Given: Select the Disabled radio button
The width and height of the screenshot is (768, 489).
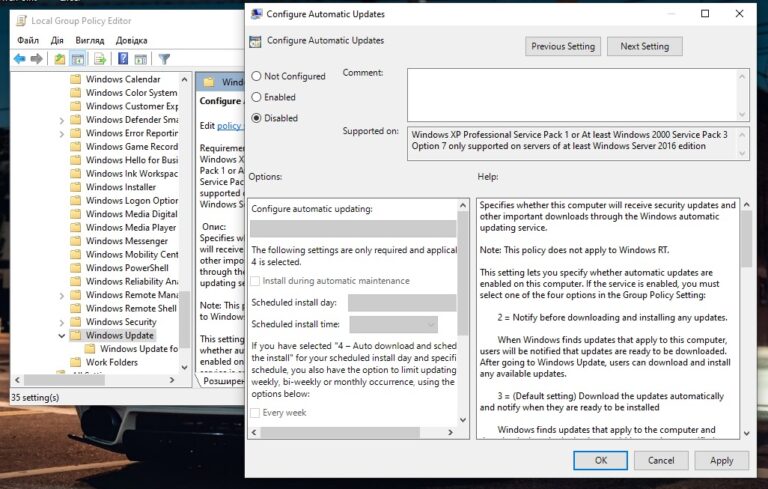Looking at the screenshot, I should coord(256,118).
